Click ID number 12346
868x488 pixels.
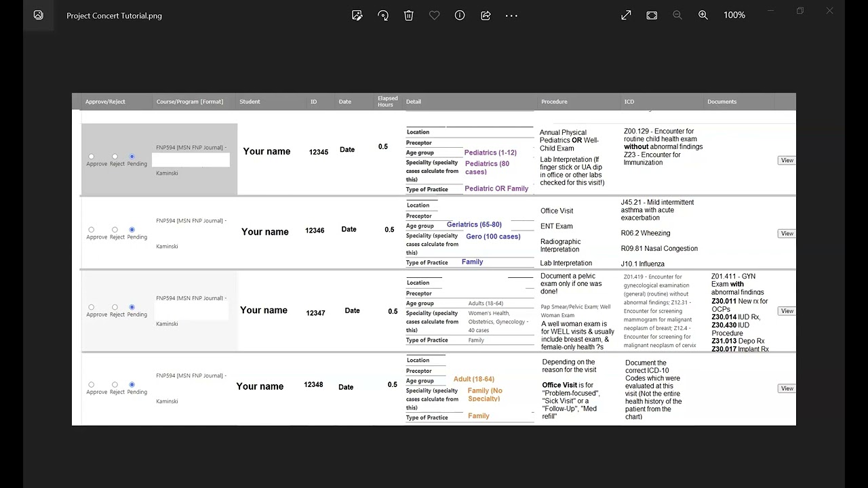(315, 230)
